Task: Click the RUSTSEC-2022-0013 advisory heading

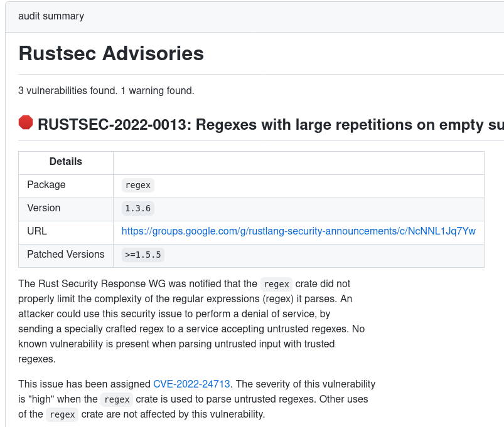Action: (x=270, y=124)
